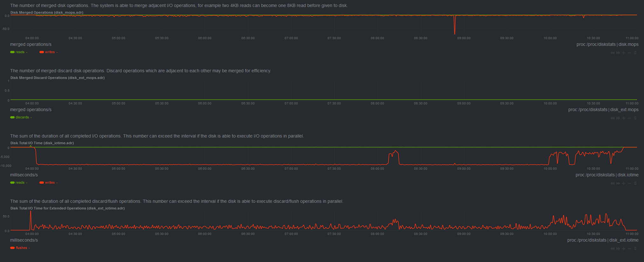Click Disk Total I/O Time for Extended Operations title
This screenshot has height=262, width=644.
(x=67, y=208)
